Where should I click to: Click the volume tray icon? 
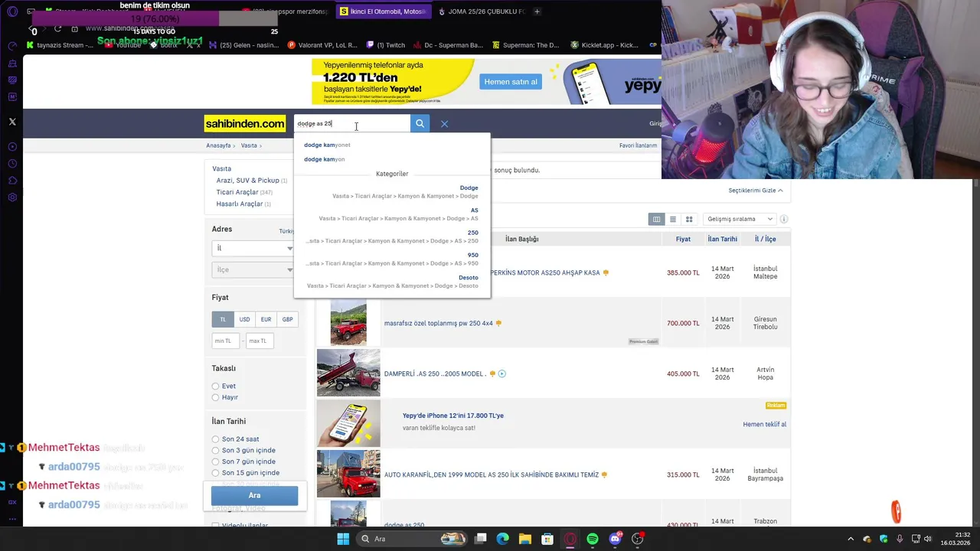pos(927,539)
